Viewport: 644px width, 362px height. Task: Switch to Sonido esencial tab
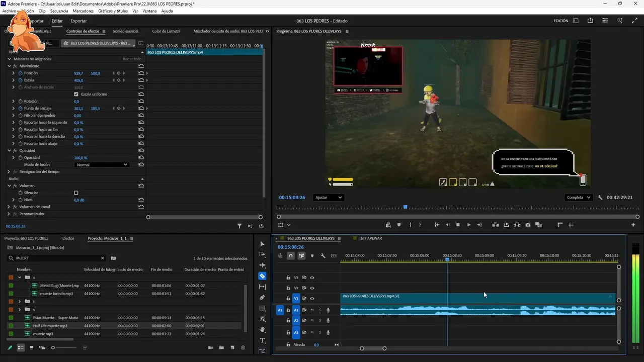point(125,31)
